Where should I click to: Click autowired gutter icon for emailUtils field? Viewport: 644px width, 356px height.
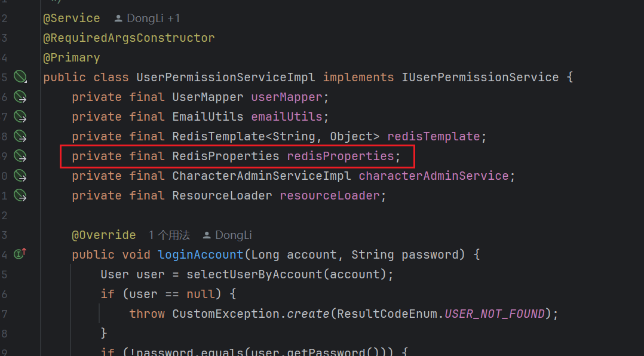click(20, 116)
